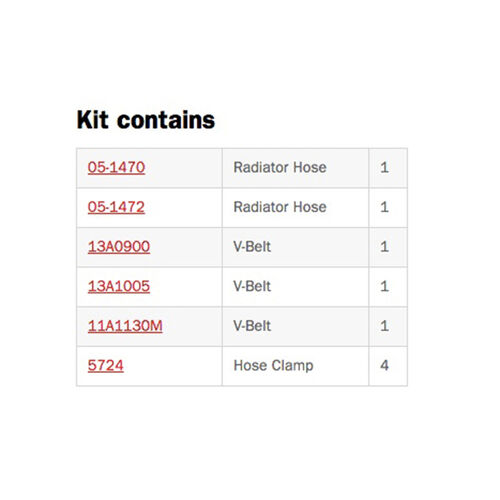This screenshot has width=500, height=500.
Task: Click quantity 4 in Hose Clamp row
Action: pos(384,366)
